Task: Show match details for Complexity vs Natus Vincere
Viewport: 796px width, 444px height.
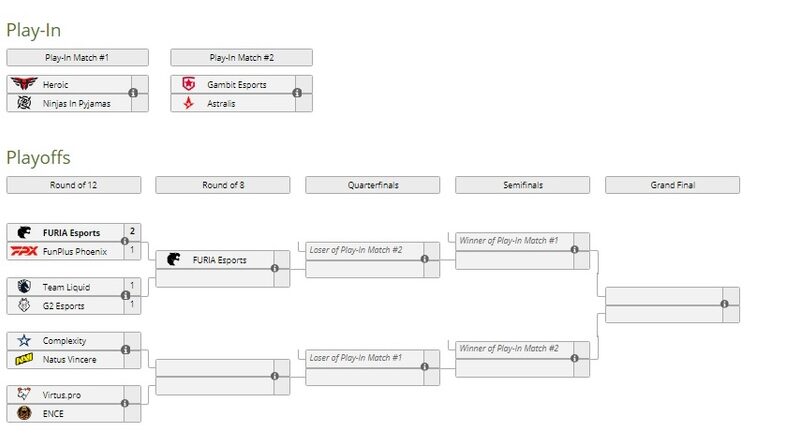Action: (125, 350)
